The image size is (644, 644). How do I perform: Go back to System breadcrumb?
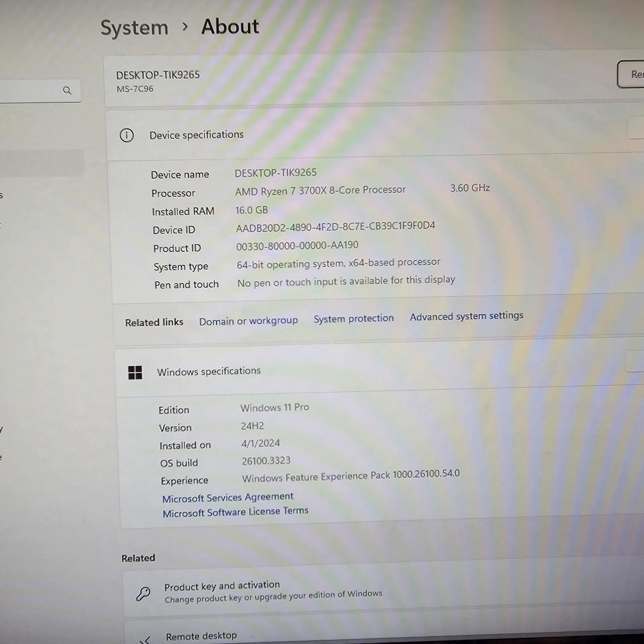click(134, 27)
